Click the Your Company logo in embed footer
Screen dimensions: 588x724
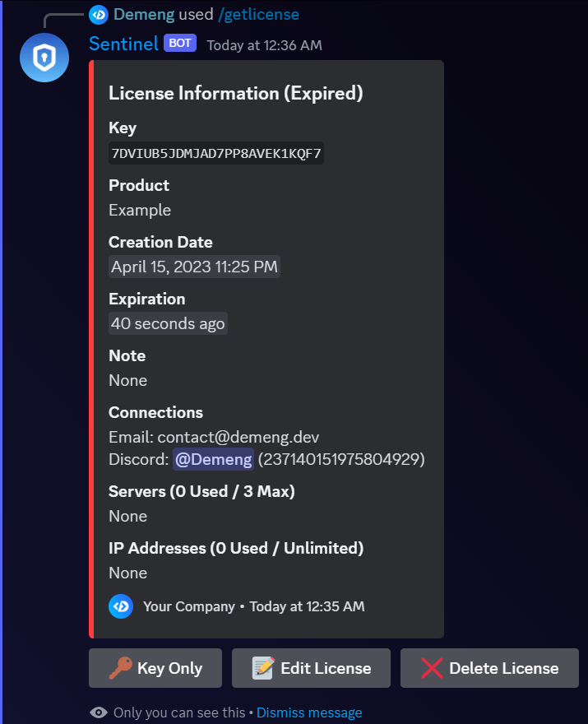(120, 606)
